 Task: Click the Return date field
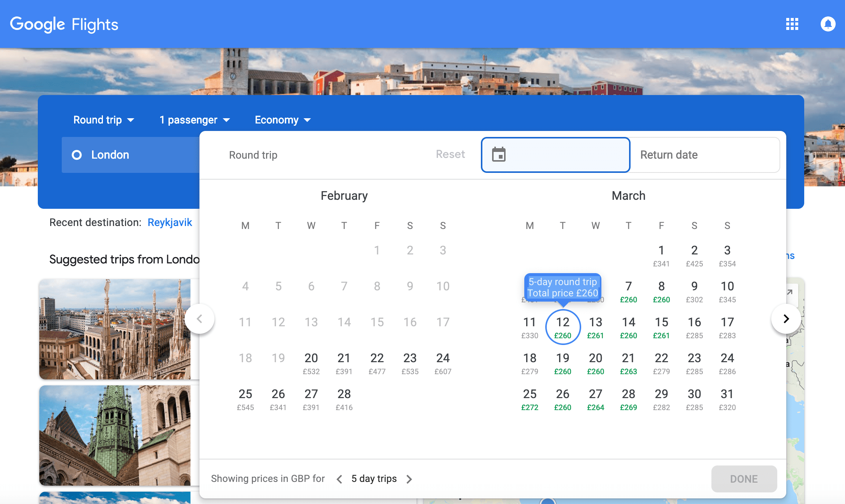click(705, 155)
